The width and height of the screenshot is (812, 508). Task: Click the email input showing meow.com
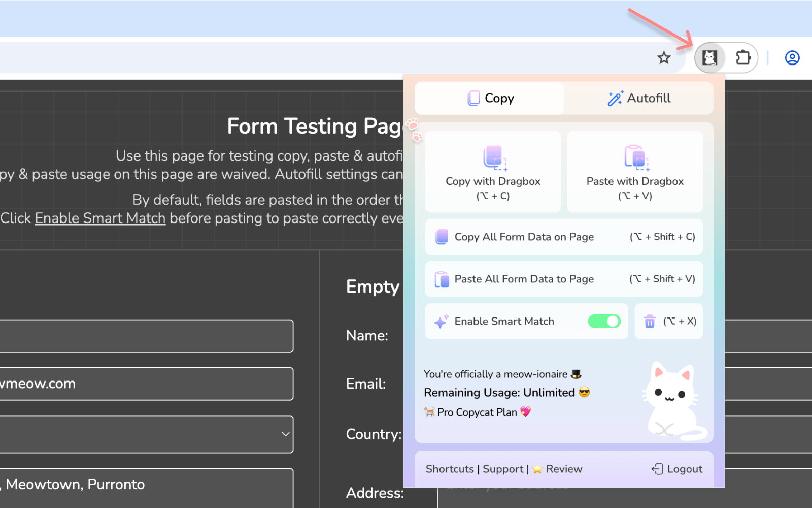point(147,384)
